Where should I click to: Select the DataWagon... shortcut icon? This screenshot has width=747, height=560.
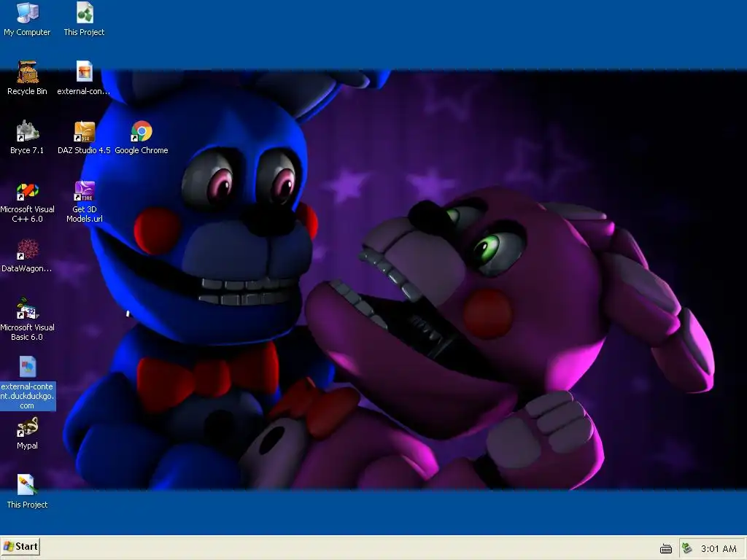coord(27,256)
